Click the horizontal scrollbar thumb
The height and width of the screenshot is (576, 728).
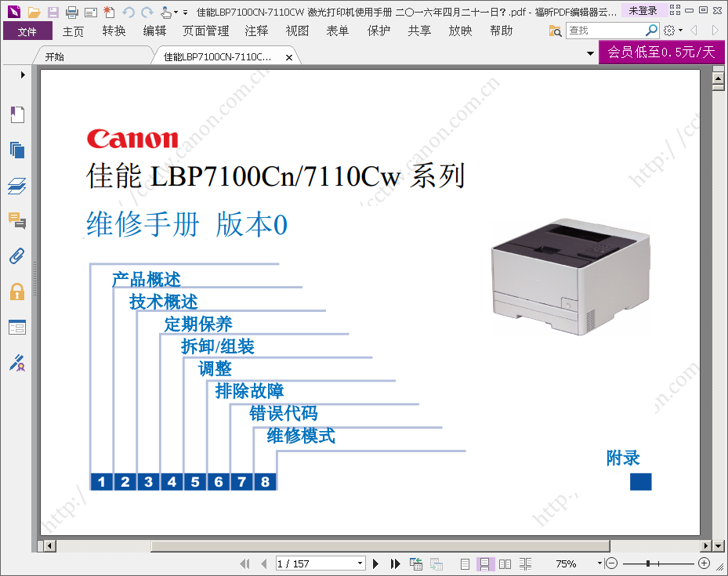[380, 546]
